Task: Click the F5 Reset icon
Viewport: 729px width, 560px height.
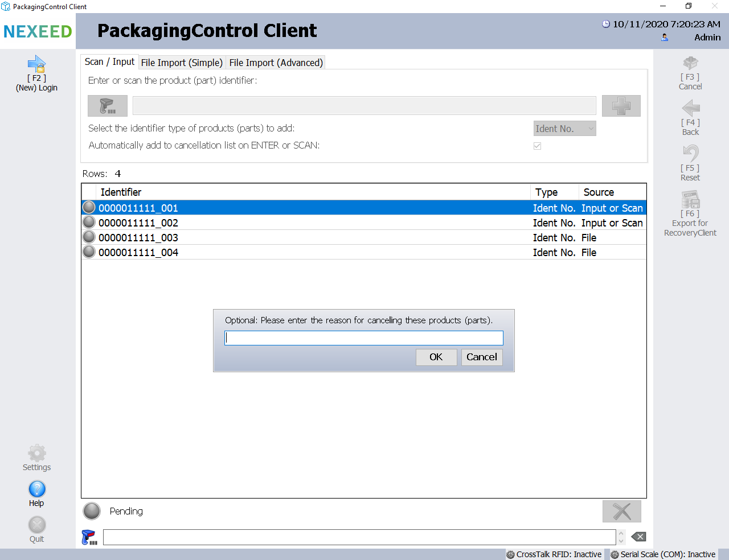Action: [690, 154]
